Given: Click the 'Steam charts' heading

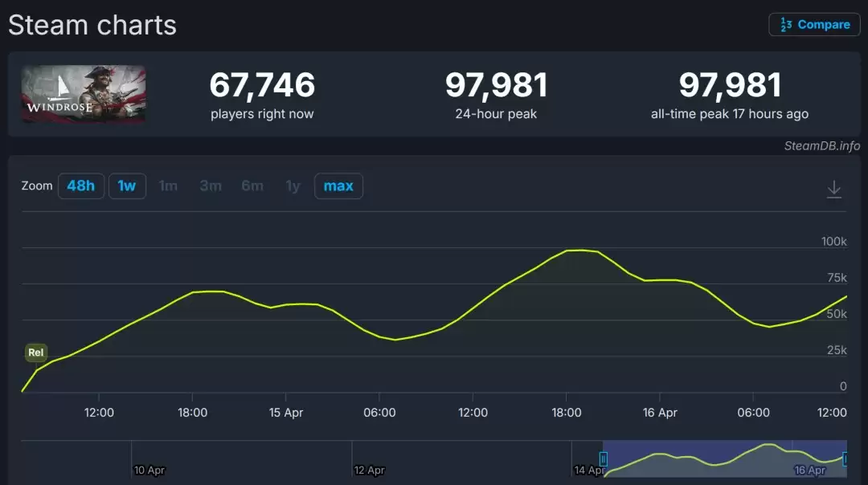Looking at the screenshot, I should tap(92, 25).
